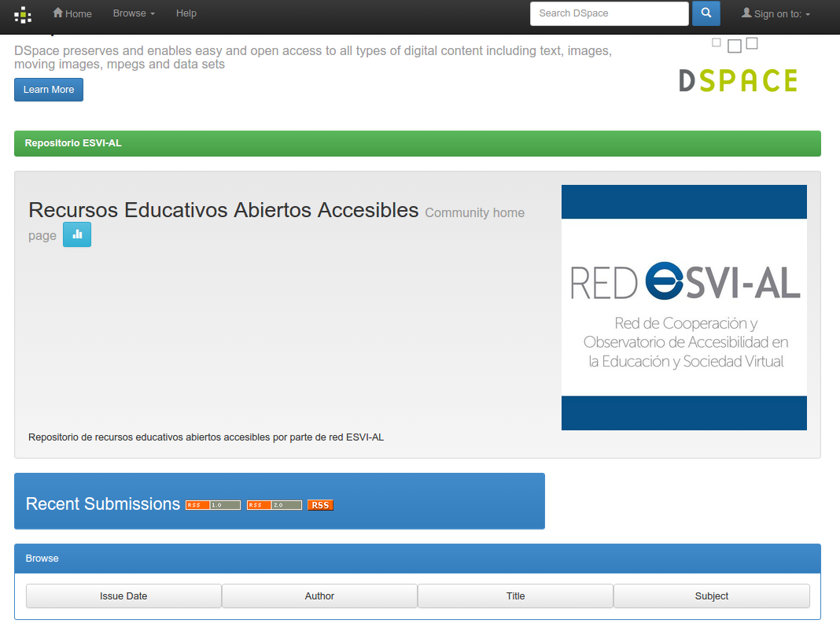View community statistics bar chart icon
Viewport: 840px width, 627px height.
pyautogui.click(x=77, y=234)
